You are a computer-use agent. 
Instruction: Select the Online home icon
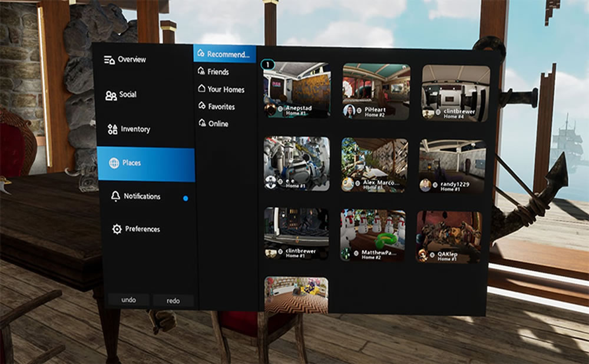click(x=202, y=124)
